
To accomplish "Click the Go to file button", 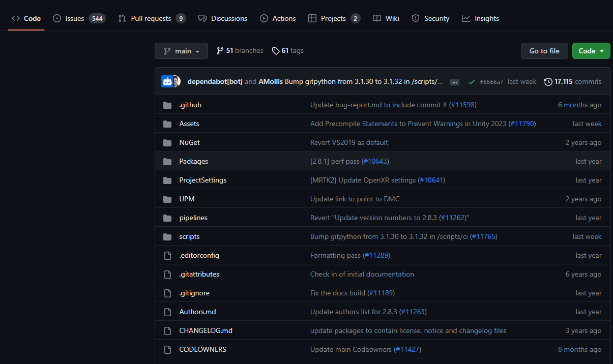I will click(x=544, y=51).
